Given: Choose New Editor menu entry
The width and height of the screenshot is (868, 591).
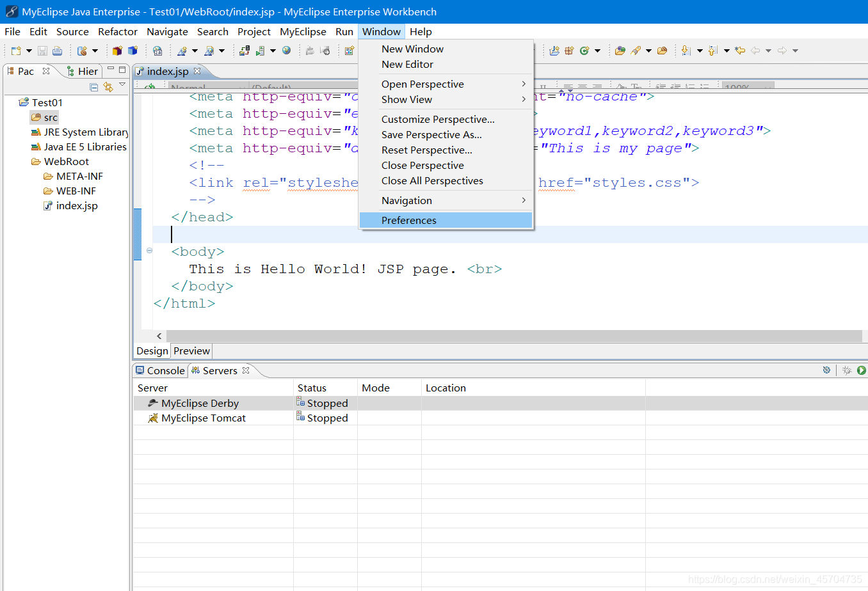Looking at the screenshot, I should (x=446, y=64).
